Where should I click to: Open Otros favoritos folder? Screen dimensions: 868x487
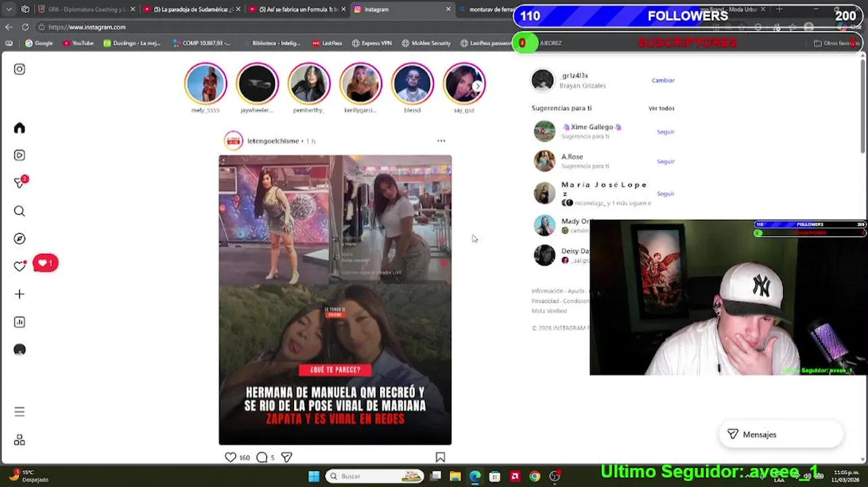pyautogui.click(x=836, y=43)
